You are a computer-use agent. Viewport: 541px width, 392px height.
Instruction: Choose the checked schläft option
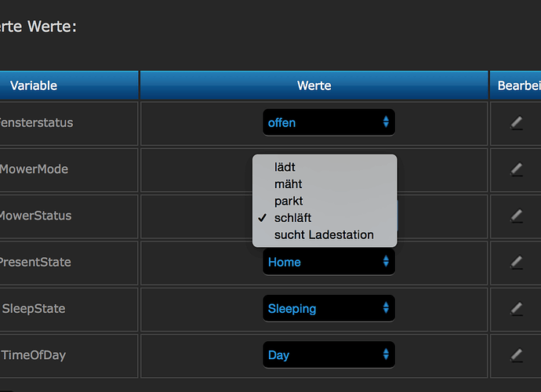tap(292, 217)
